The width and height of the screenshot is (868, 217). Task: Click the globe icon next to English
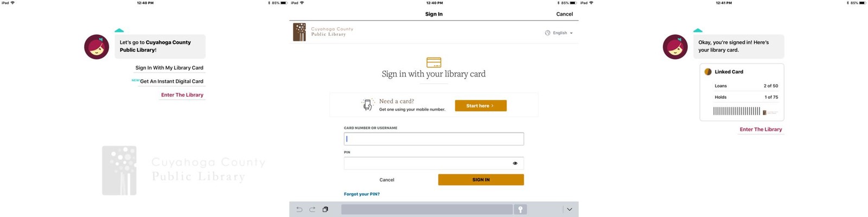(547, 33)
